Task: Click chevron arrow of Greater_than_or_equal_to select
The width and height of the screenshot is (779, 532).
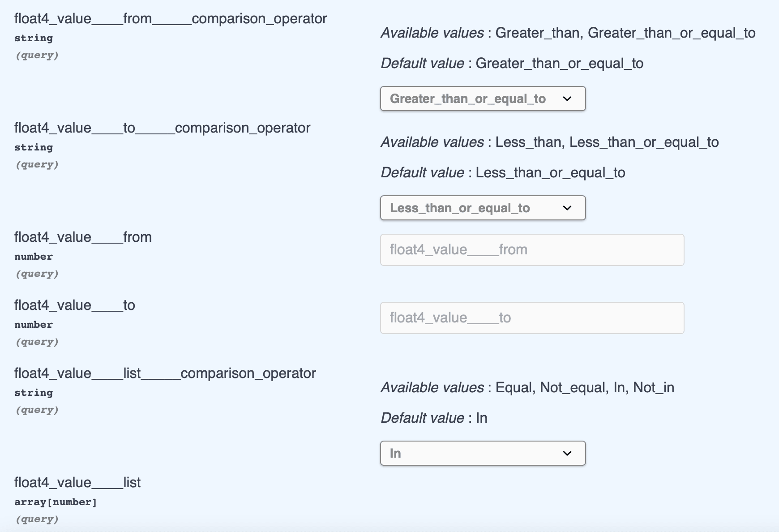Action: point(567,99)
